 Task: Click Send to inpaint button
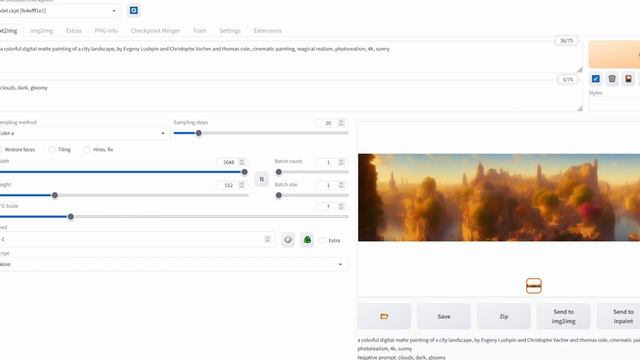click(619, 316)
